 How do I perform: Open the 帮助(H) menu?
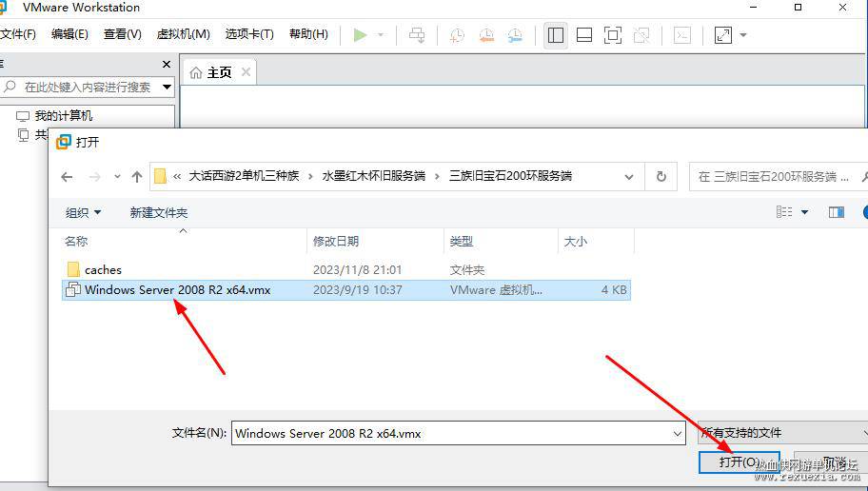(x=309, y=34)
